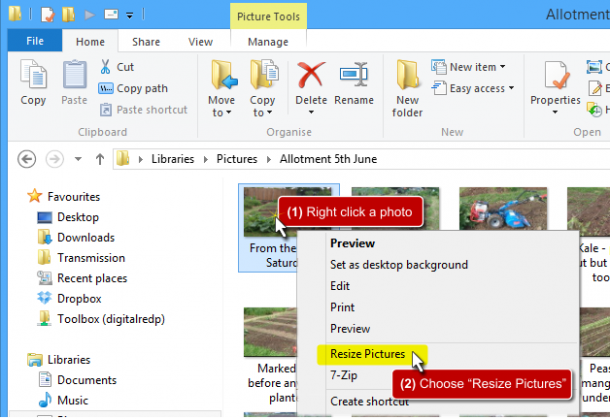
Task: Go back with the Back arrow button
Action: (26, 159)
